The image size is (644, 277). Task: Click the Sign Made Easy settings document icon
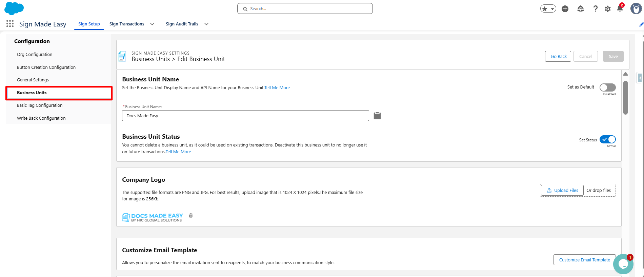(122, 56)
